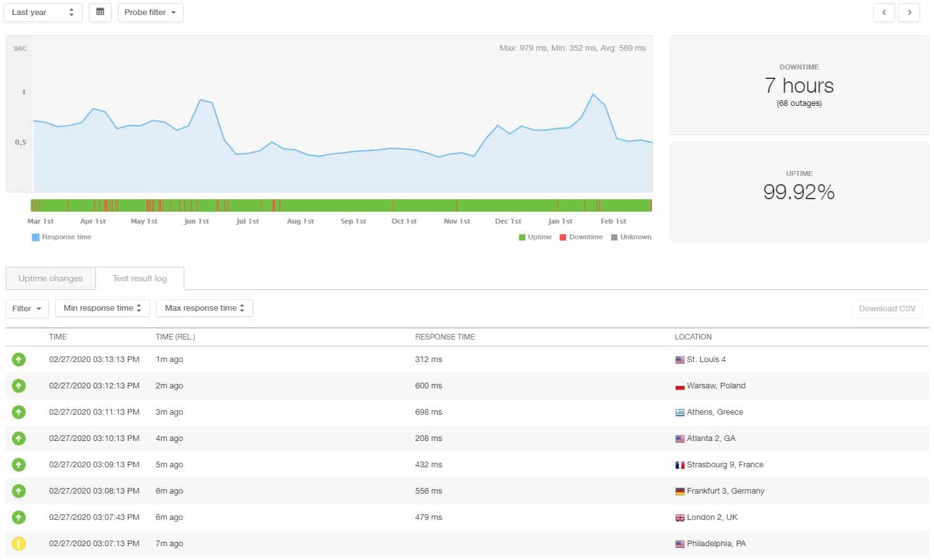Open the Max response time selector
The image size is (934, 560).
point(204,308)
